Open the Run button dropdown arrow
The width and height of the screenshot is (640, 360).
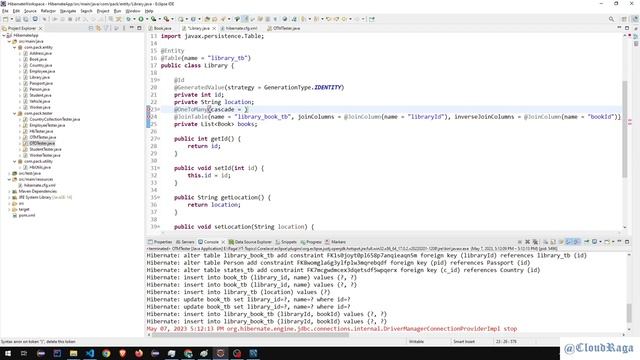click(x=147, y=19)
